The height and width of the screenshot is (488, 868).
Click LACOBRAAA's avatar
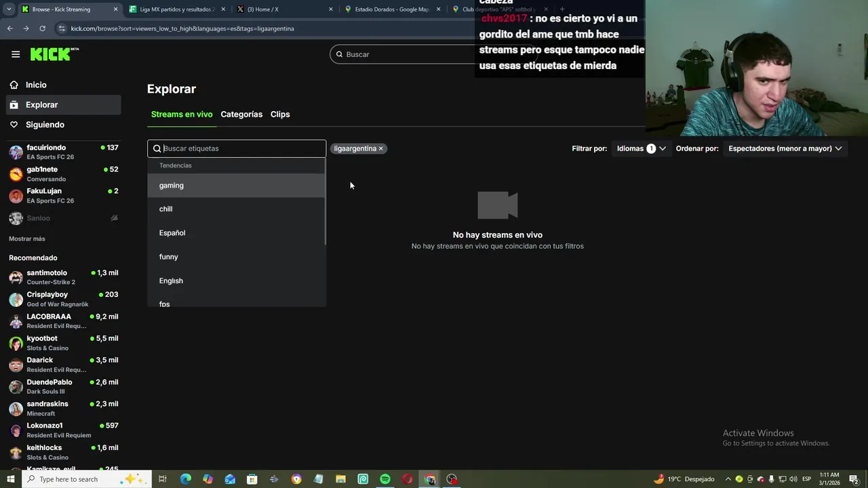[16, 321]
